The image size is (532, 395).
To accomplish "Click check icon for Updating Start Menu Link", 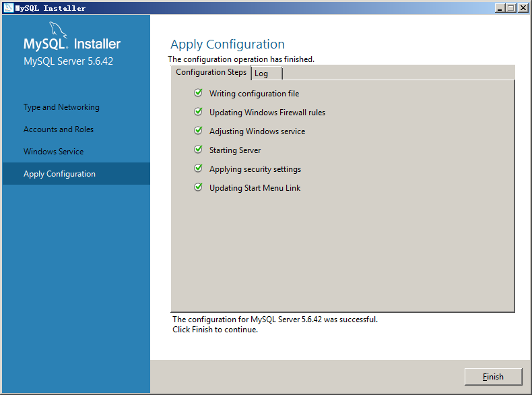I will [x=198, y=187].
